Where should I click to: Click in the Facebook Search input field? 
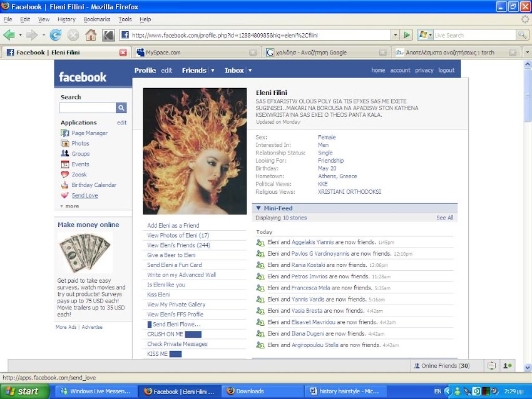[88, 108]
